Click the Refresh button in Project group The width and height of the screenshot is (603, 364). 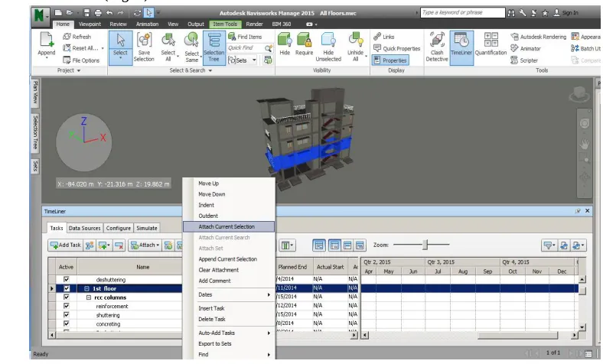pos(77,37)
